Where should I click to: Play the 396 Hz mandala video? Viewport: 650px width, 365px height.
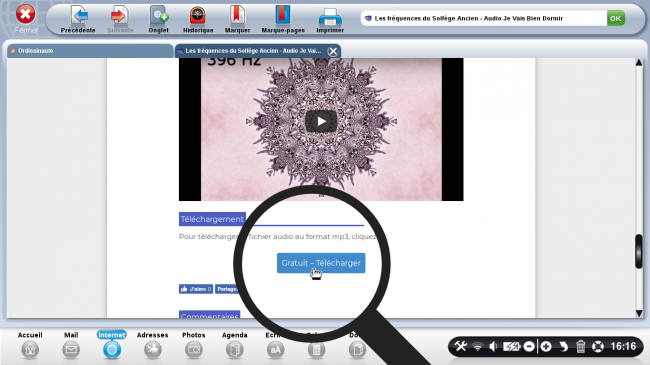pos(321,121)
